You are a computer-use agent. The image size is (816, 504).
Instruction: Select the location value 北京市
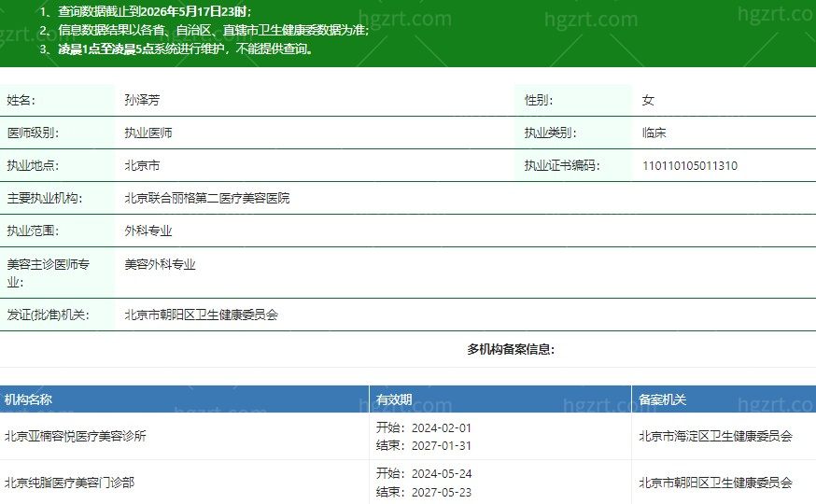pyautogui.click(x=142, y=165)
